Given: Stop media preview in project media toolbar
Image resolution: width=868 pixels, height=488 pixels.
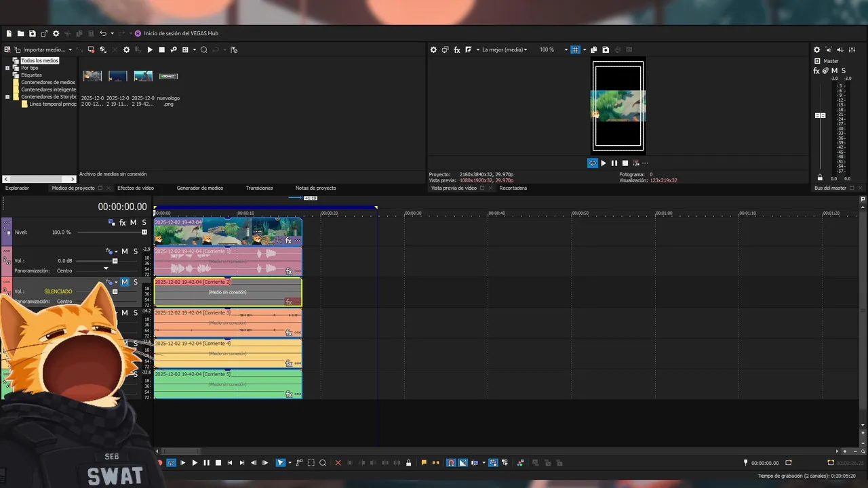Looking at the screenshot, I should pos(161,49).
